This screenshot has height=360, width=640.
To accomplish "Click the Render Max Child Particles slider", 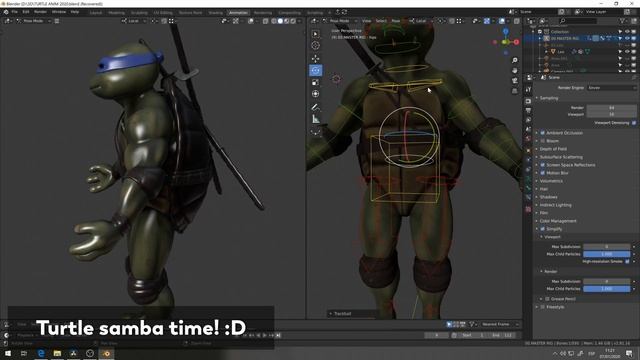I will click(x=607, y=289).
